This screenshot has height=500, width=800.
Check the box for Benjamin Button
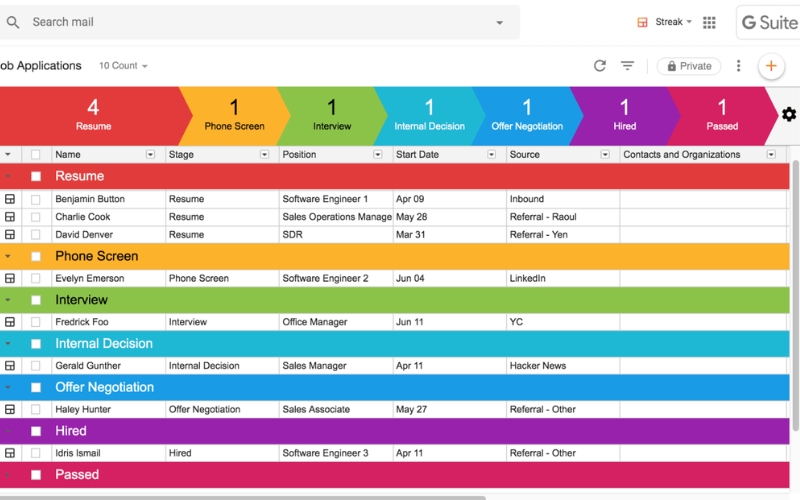35,199
